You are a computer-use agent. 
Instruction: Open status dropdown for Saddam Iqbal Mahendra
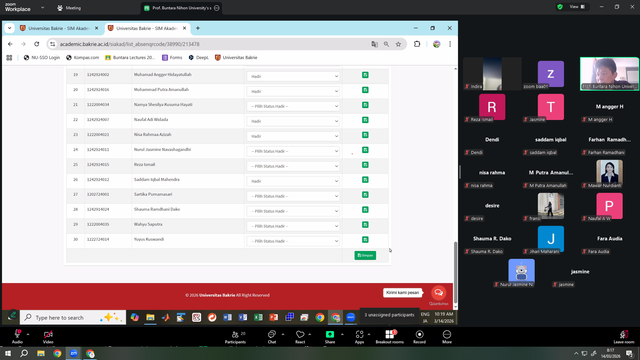(x=293, y=181)
